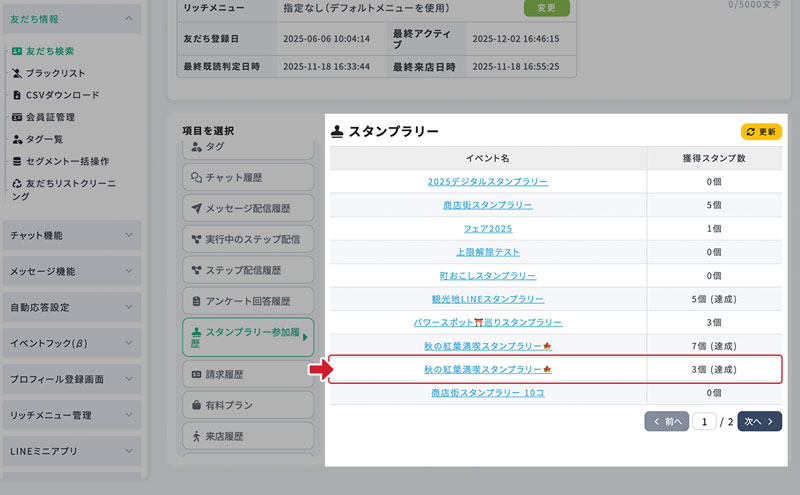Select the メッセージ配信履歴 tab

click(247, 209)
